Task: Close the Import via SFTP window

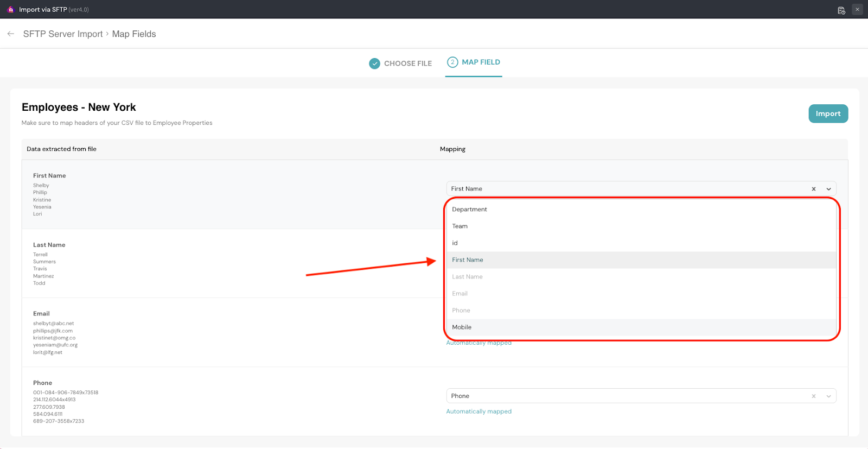Action: tap(857, 9)
